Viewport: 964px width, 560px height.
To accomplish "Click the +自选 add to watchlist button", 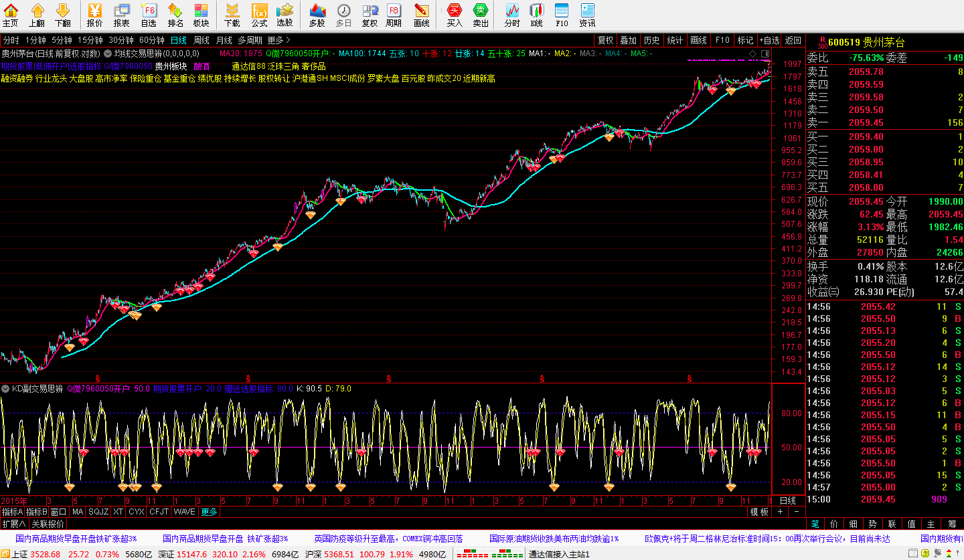I will pos(769,40).
